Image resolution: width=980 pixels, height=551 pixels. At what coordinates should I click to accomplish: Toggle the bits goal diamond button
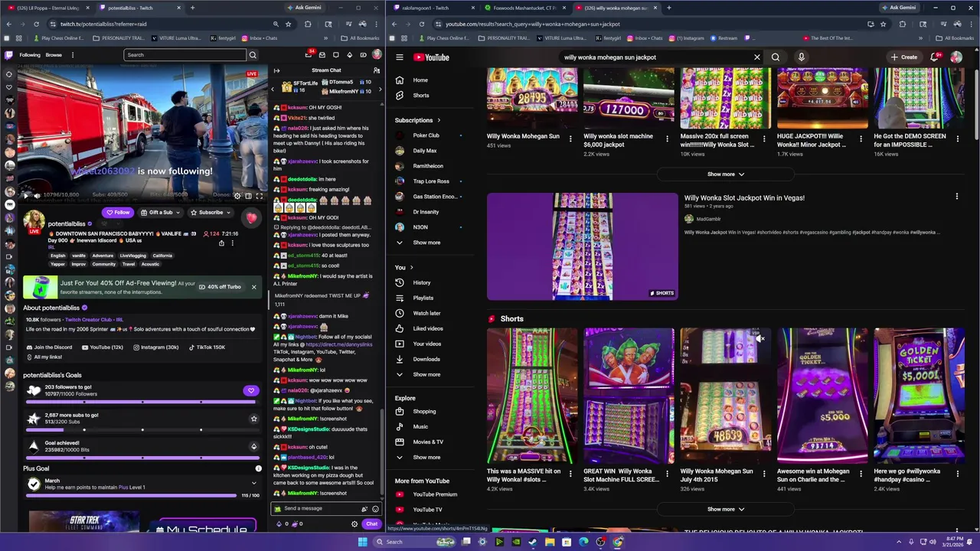click(x=253, y=446)
